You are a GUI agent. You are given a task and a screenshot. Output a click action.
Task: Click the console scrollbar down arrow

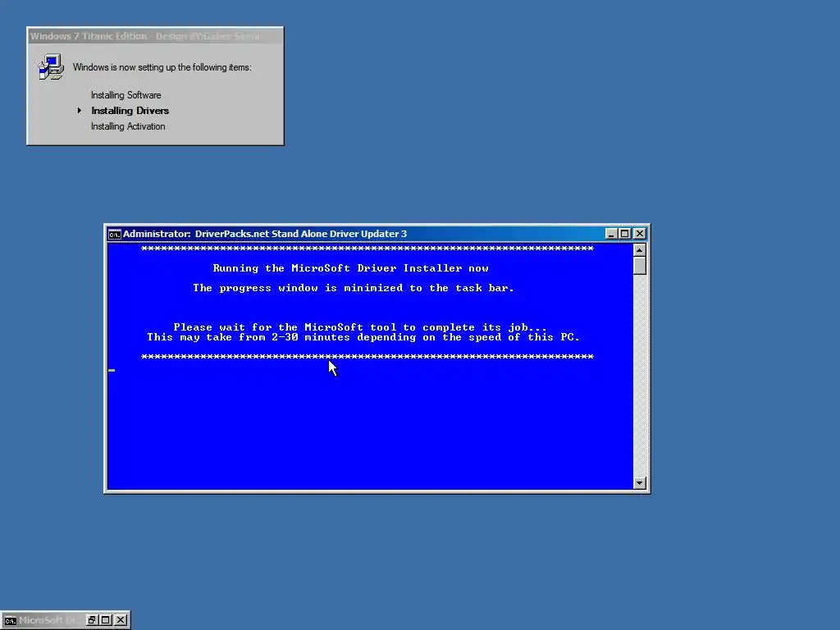coord(639,482)
